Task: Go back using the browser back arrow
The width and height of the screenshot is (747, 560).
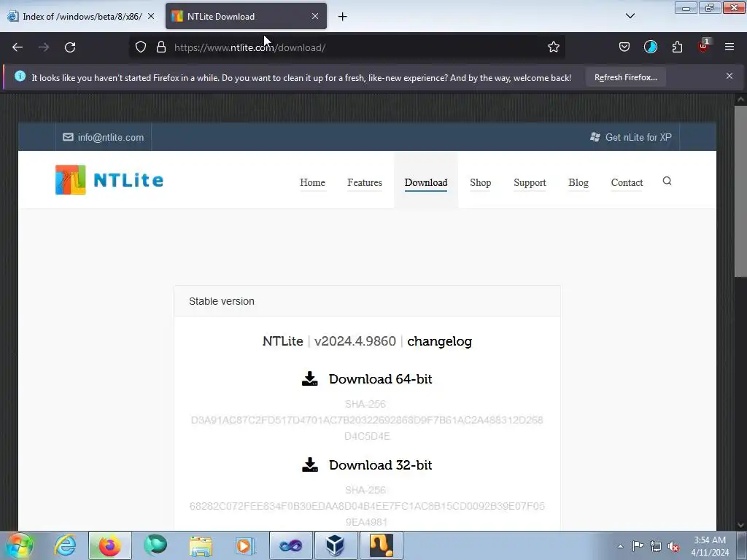Action: [x=18, y=47]
